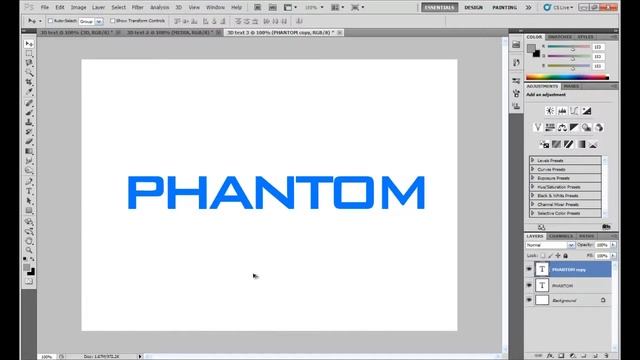Expand Selective Color Presets
The width and height of the screenshot is (640, 360).
[533, 213]
